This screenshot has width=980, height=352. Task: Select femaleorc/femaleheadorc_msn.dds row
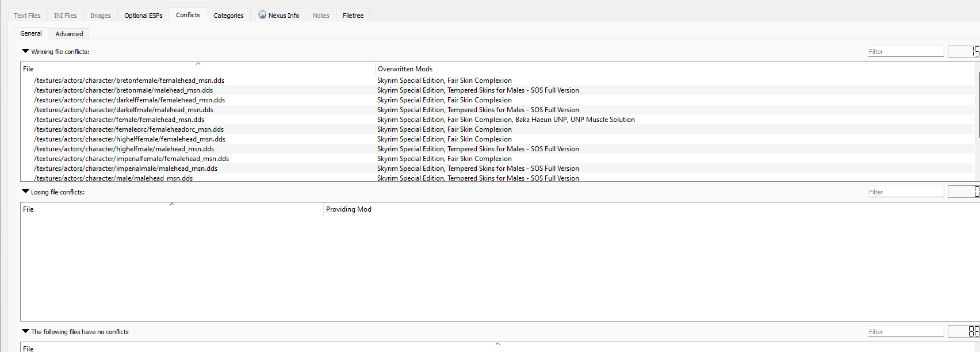497,129
